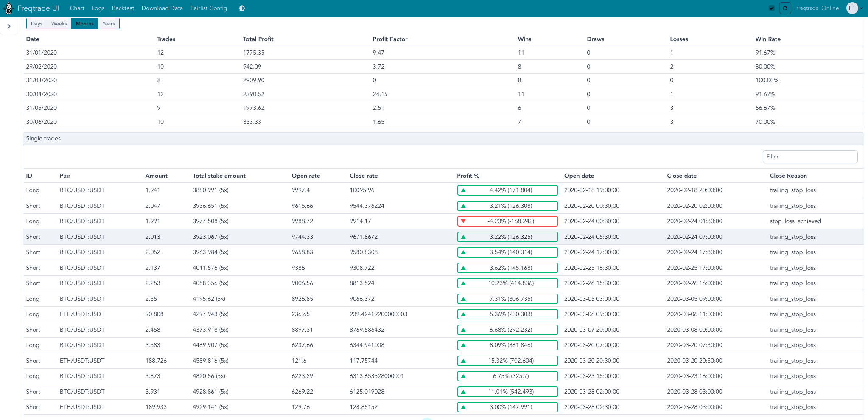
Task: Click the Freqtrade robot logo icon
Action: pos(8,8)
